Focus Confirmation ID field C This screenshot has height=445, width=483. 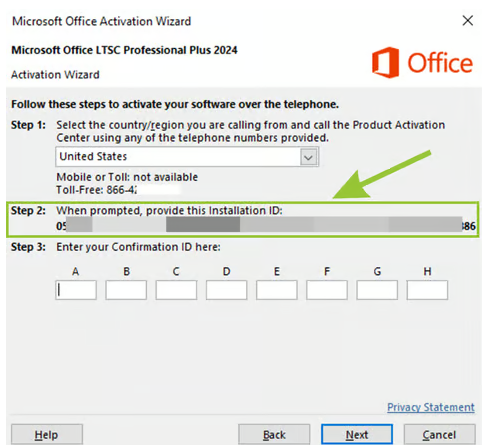point(176,290)
